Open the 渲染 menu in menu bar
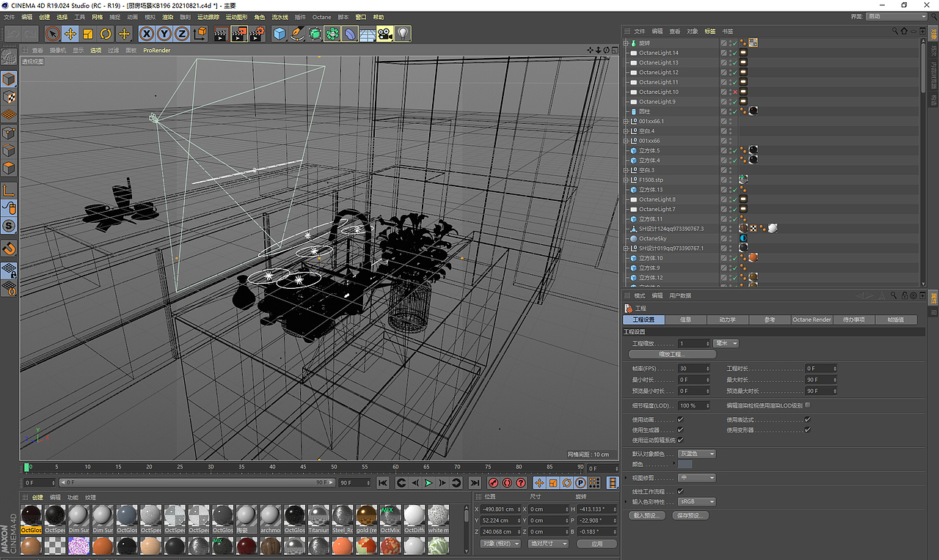Image resolution: width=939 pixels, height=560 pixels. coord(168,17)
